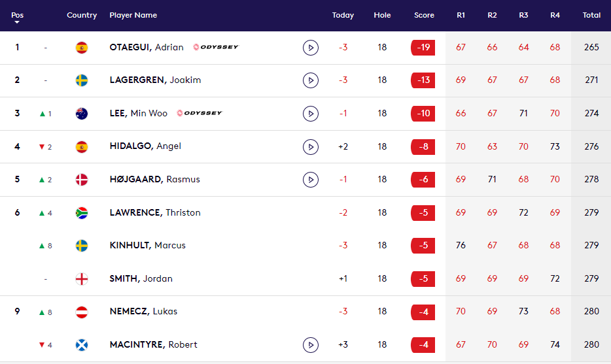Click Otaegui's red -19 score badge
This screenshot has height=364, width=611.
click(423, 48)
